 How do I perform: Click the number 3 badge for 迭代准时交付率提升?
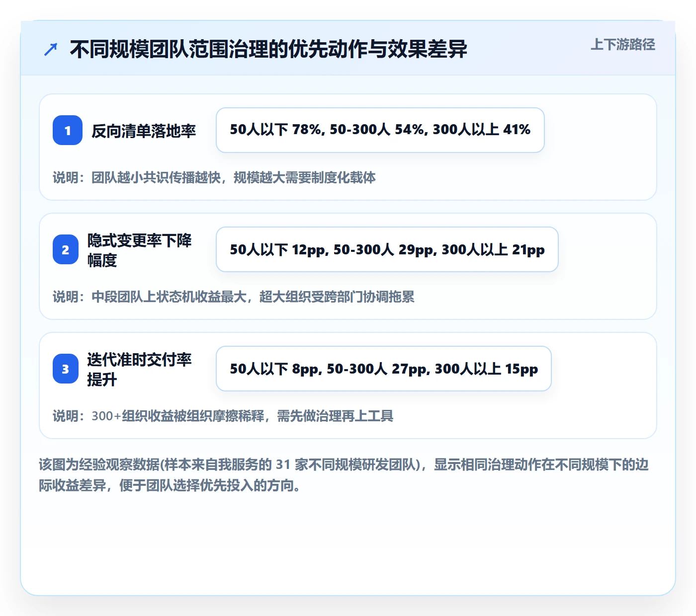66,369
